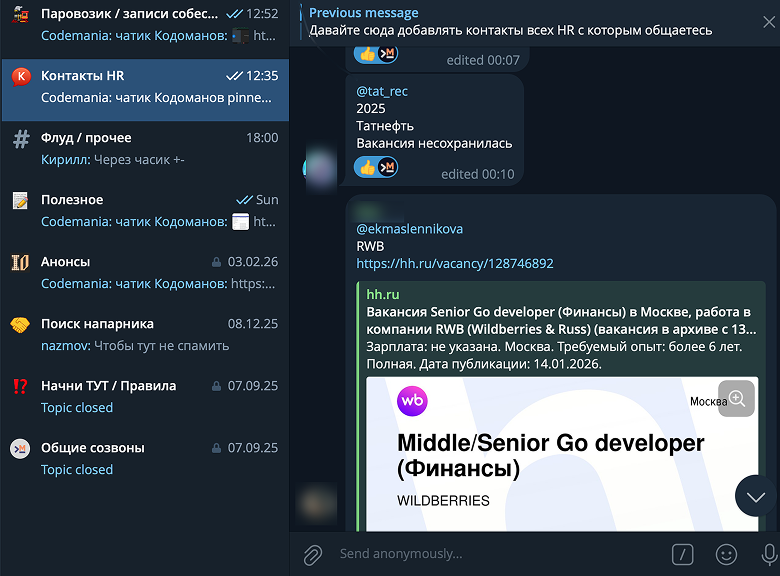
Task: Jump to latest messages with down arrow
Action: [x=756, y=496]
